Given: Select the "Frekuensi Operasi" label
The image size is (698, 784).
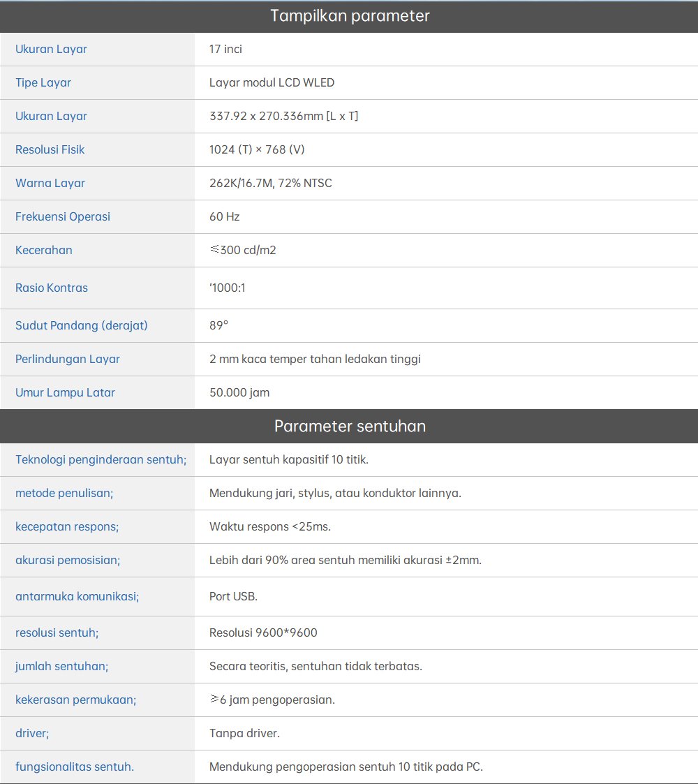Looking at the screenshot, I should pyautogui.click(x=63, y=216).
